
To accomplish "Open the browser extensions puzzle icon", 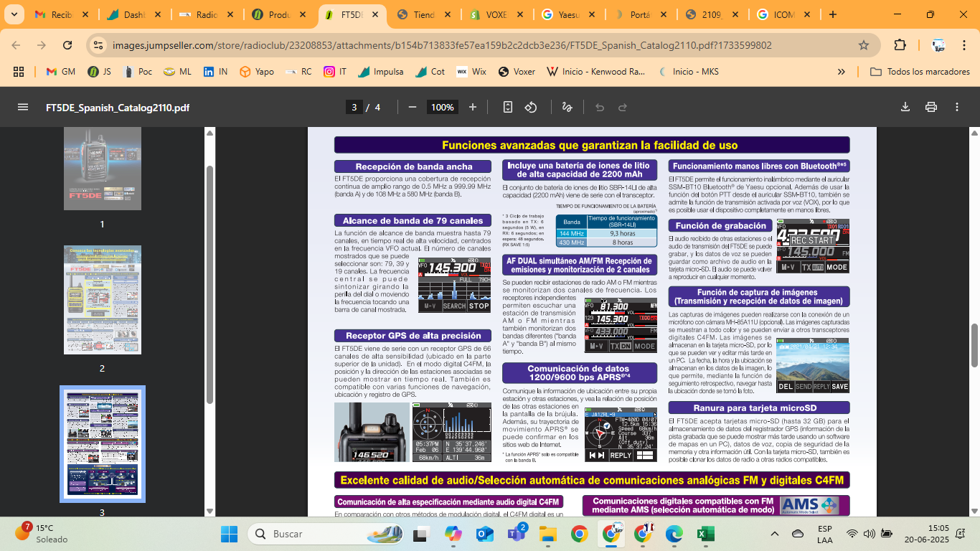I will (900, 45).
